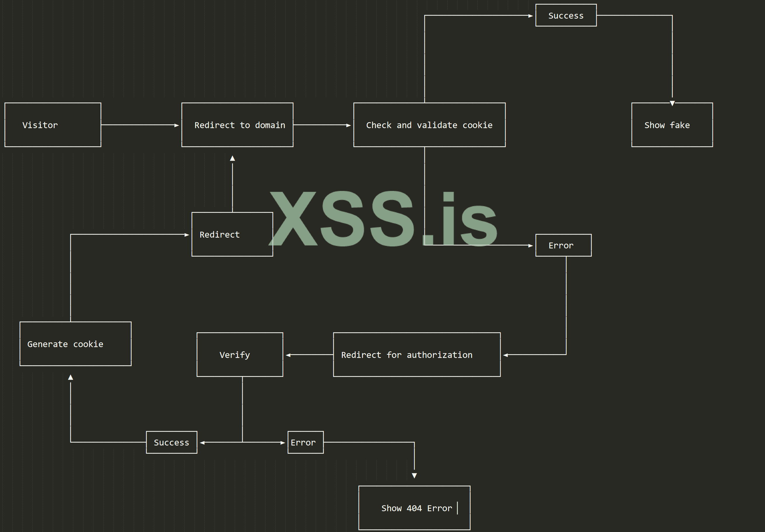Click the Show fake box

point(672,125)
